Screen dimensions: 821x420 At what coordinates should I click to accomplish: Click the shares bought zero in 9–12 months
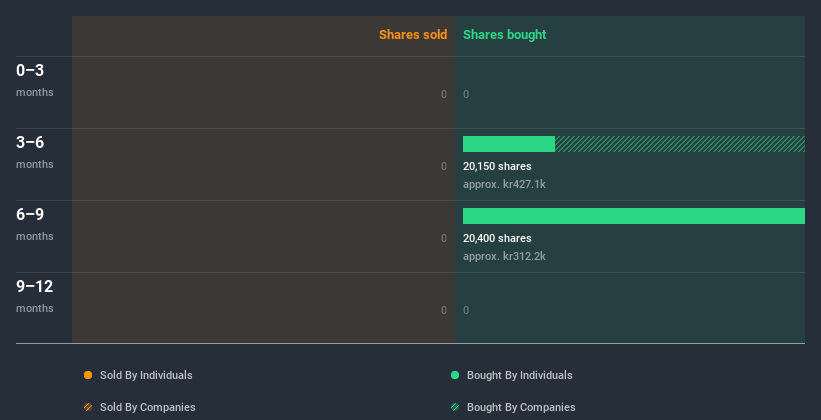[x=466, y=310]
